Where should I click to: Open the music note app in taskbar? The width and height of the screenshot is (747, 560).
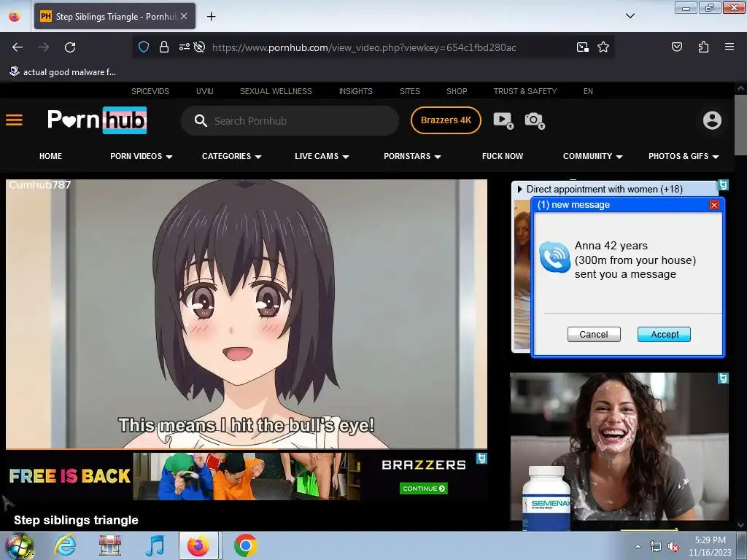click(155, 545)
